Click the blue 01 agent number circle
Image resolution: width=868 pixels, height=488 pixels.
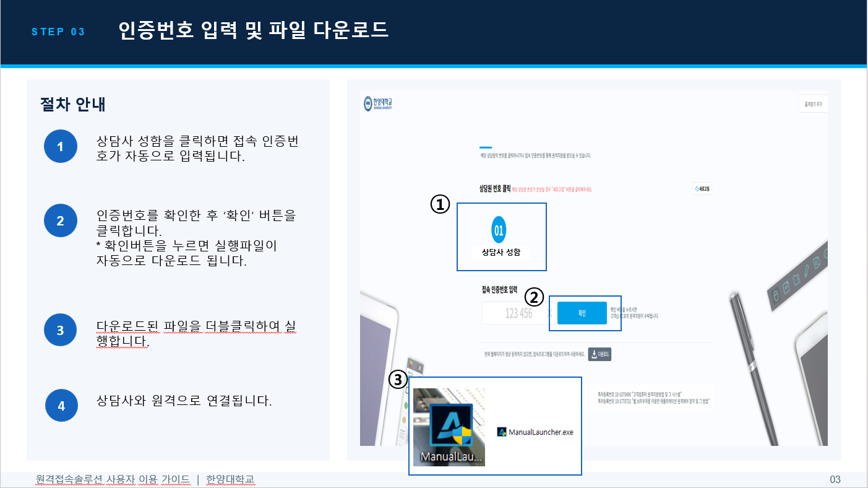(x=499, y=230)
